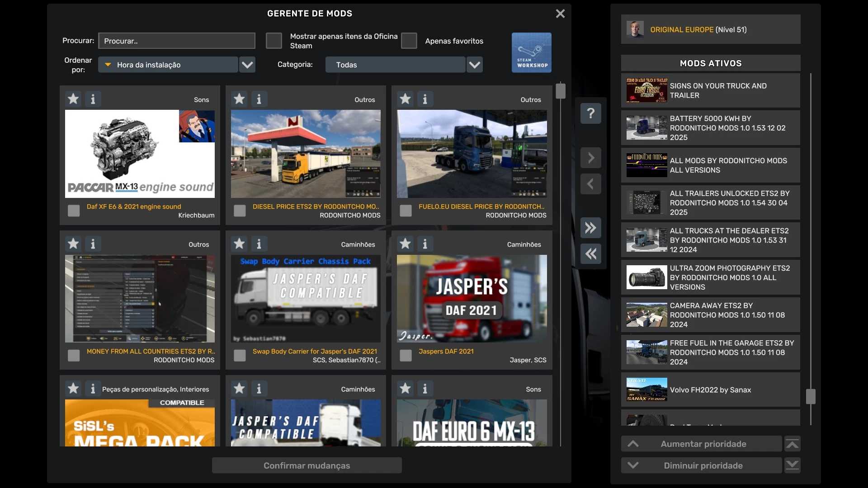The image size is (868, 488).
Task: Click double left arrows deactivate all
Action: coord(590,253)
